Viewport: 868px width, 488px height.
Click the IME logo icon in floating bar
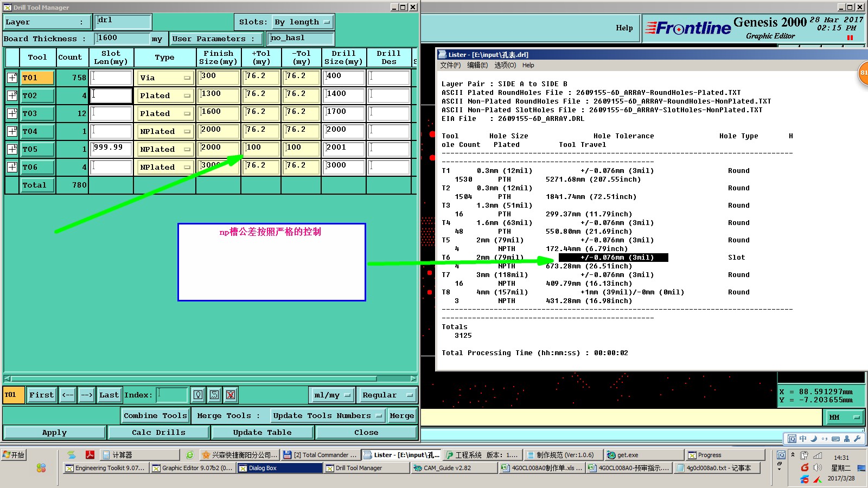point(792,439)
